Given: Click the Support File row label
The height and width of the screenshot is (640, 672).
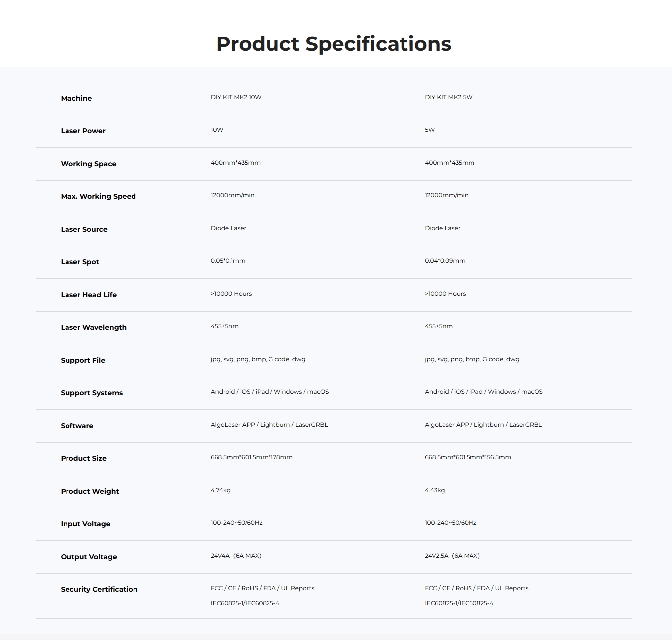Looking at the screenshot, I should (x=83, y=360).
